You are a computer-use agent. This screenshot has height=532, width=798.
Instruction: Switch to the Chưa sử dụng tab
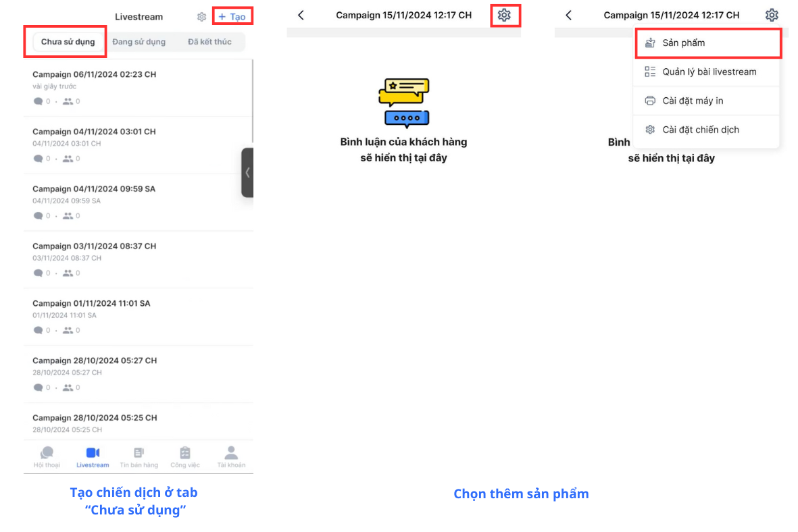click(68, 42)
